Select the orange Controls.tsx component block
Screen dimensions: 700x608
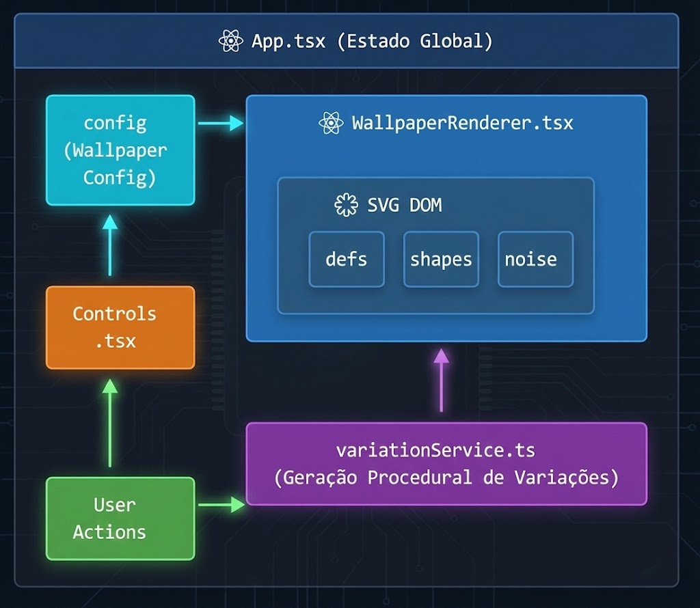pyautogui.click(x=120, y=327)
